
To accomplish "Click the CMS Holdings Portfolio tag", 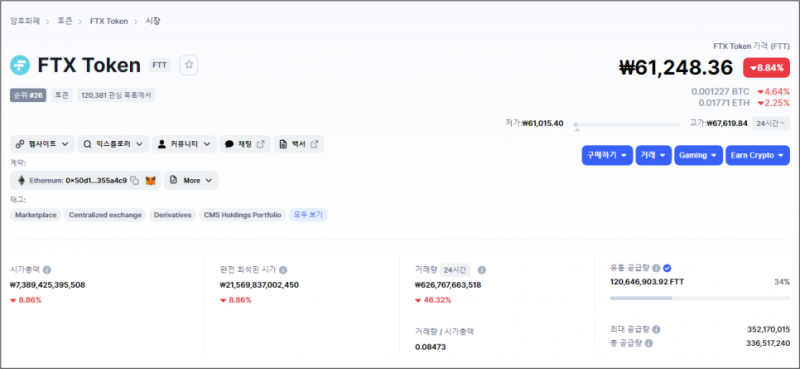I will coord(242,215).
